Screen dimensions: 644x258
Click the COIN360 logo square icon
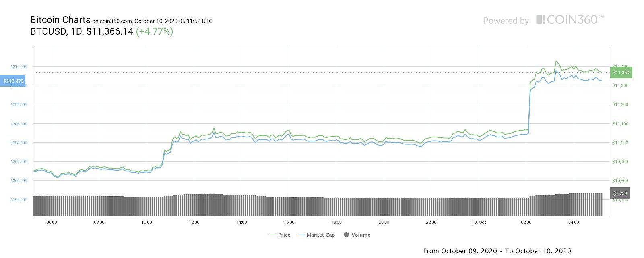[541, 19]
